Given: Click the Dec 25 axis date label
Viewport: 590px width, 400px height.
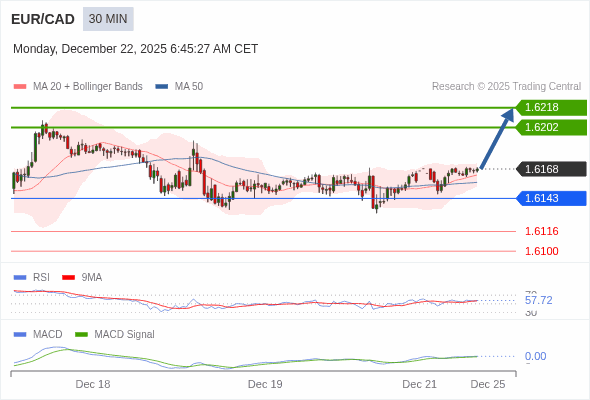Looking at the screenshot, I should [x=488, y=384].
